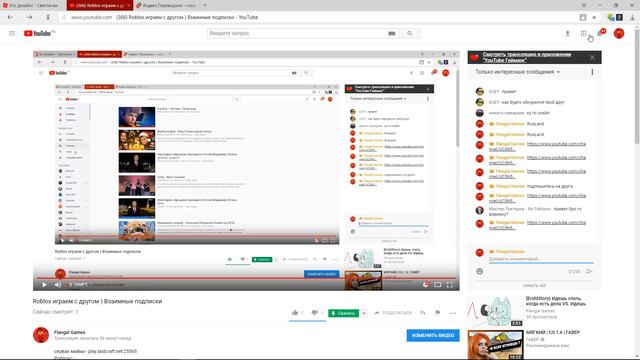
Task: Open the YouTube hamburger guide menu
Action: [12, 33]
